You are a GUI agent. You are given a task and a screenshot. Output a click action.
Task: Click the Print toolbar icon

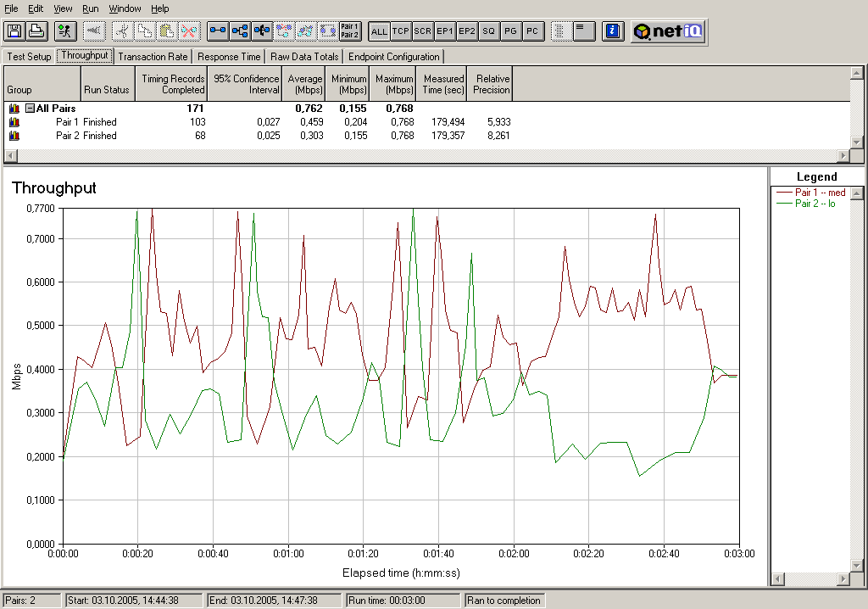tap(36, 31)
